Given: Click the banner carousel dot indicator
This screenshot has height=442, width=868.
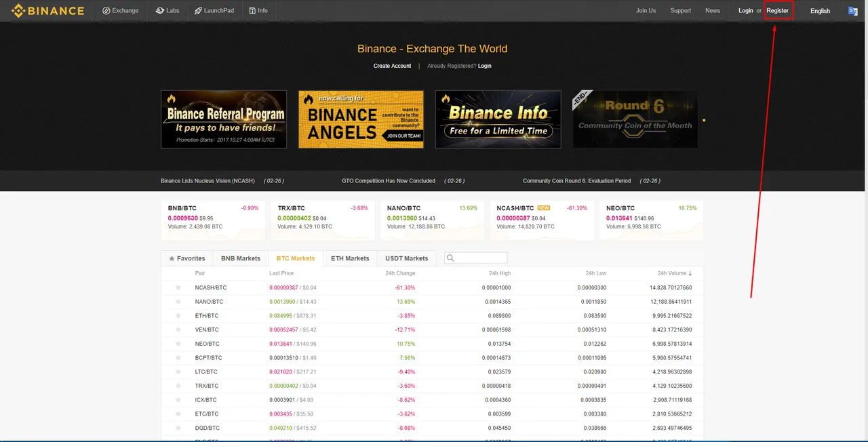Looking at the screenshot, I should point(704,121).
